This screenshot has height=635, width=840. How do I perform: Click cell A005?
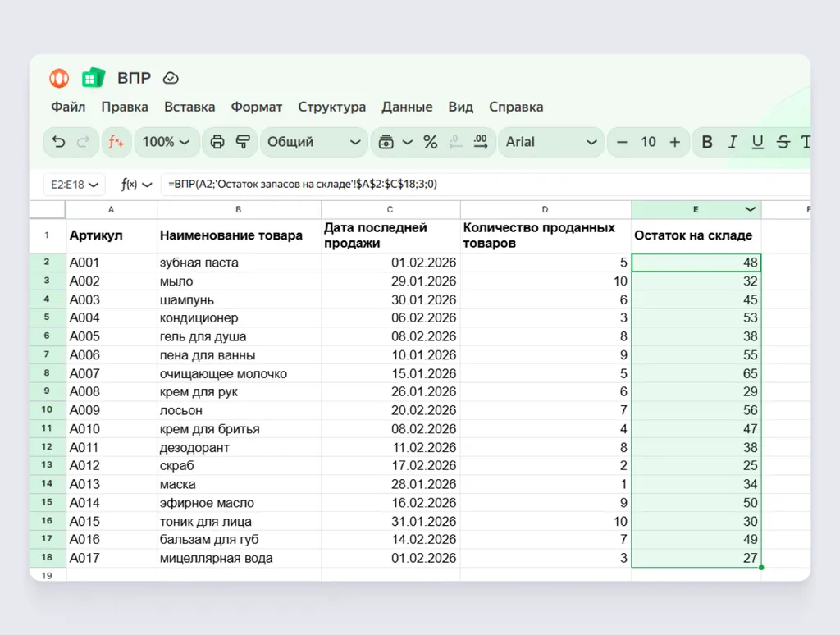(x=112, y=336)
